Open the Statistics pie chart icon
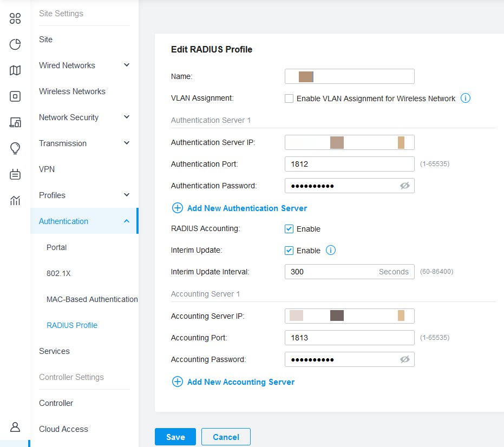Viewport: 504px width, 447px height. [15, 44]
